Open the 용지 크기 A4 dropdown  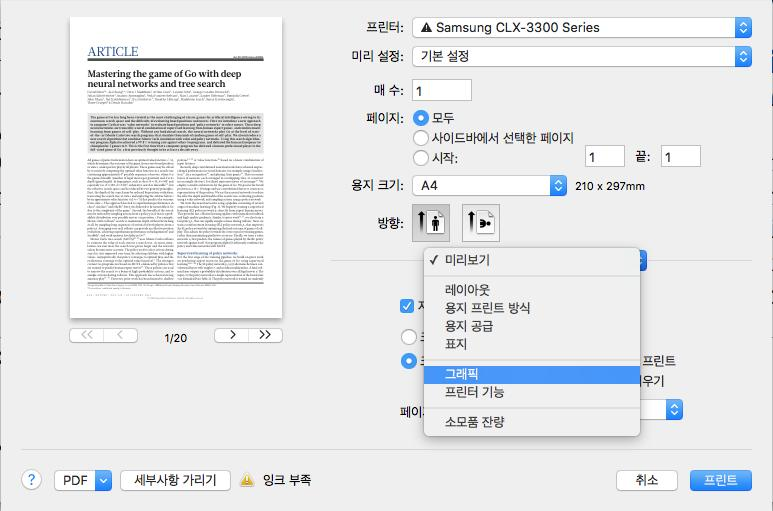[489, 186]
